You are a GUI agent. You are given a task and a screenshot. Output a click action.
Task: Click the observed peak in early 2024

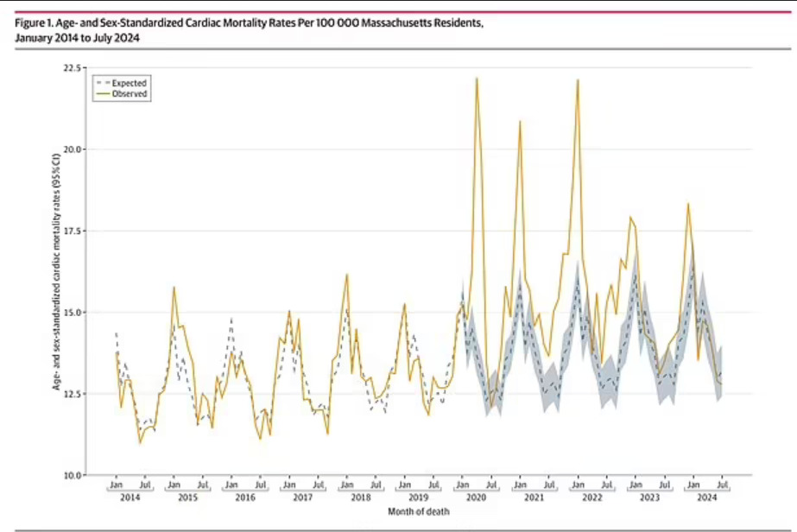click(x=688, y=204)
